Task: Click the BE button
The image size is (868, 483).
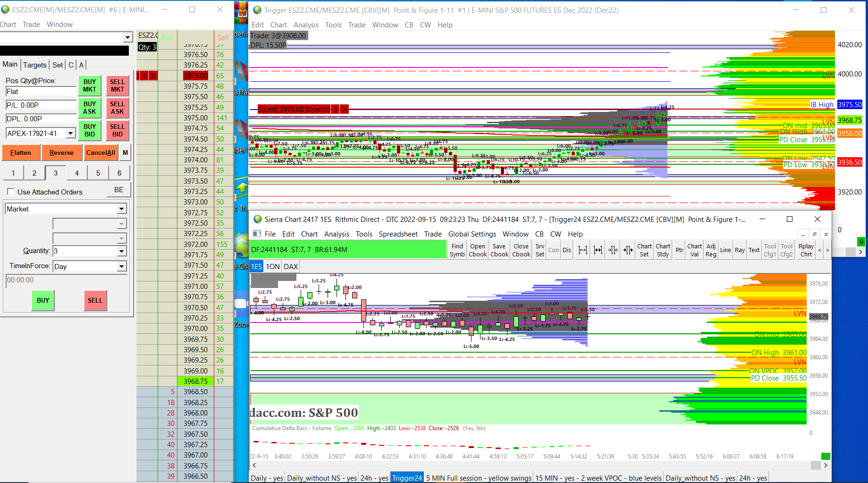Action: [119, 190]
